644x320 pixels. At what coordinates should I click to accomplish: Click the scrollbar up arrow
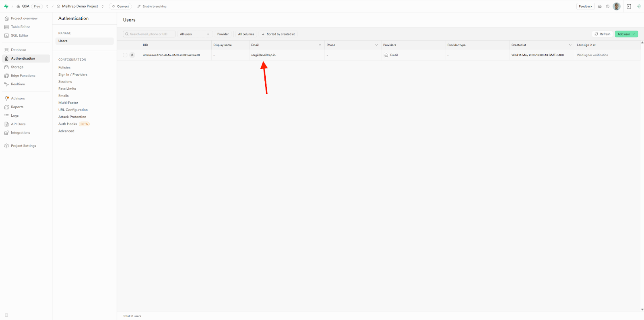tap(642, 42)
